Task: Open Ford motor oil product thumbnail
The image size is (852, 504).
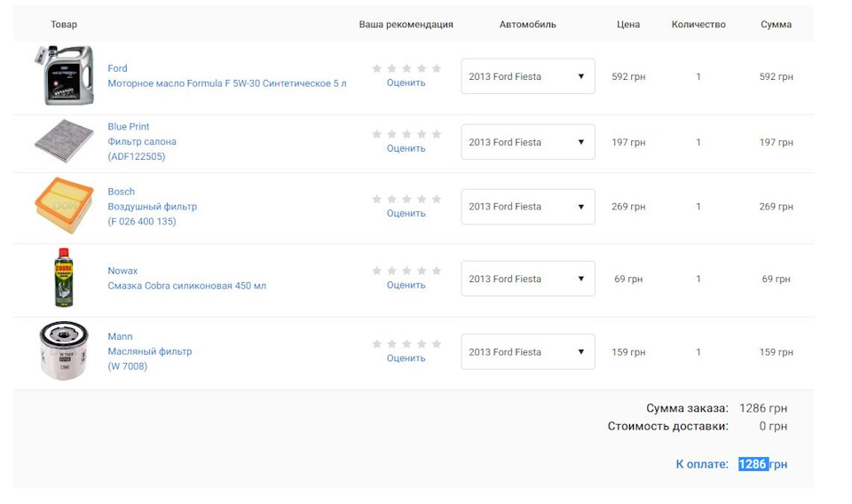Action: click(x=64, y=75)
